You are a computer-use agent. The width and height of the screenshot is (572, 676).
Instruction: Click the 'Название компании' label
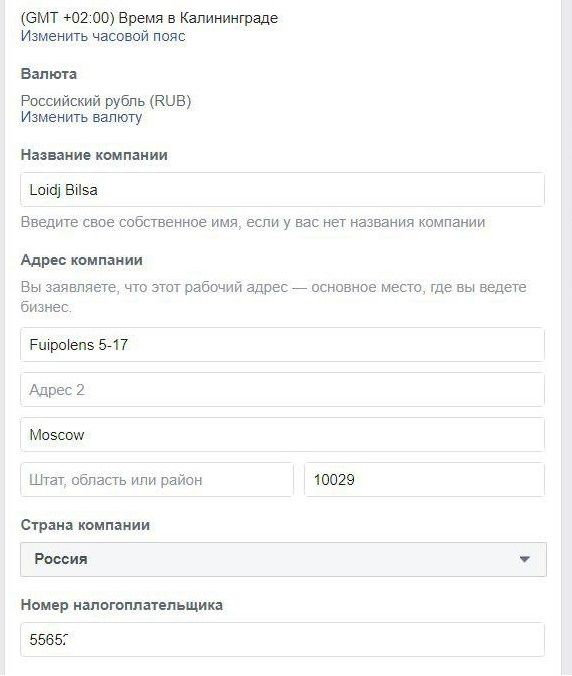[x=94, y=155]
